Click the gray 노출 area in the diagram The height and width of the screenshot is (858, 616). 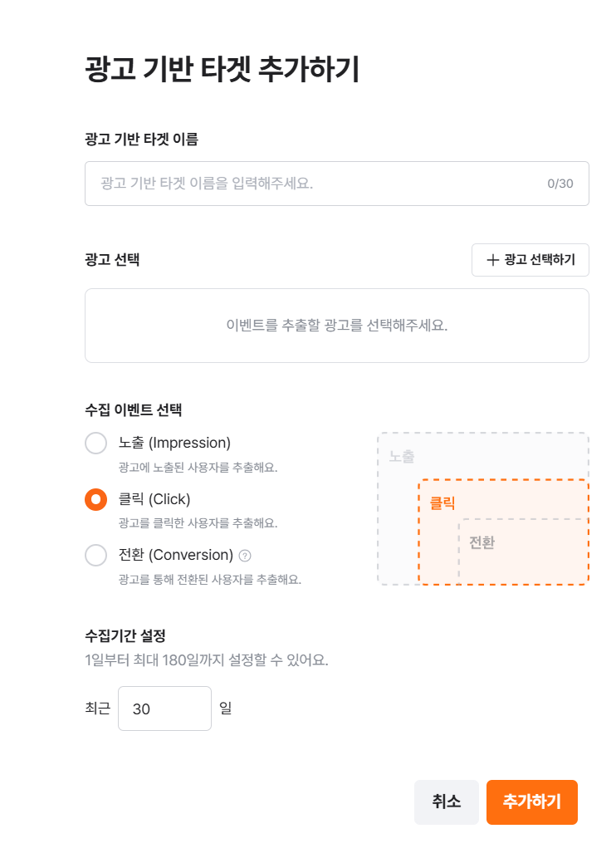pyautogui.click(x=402, y=456)
